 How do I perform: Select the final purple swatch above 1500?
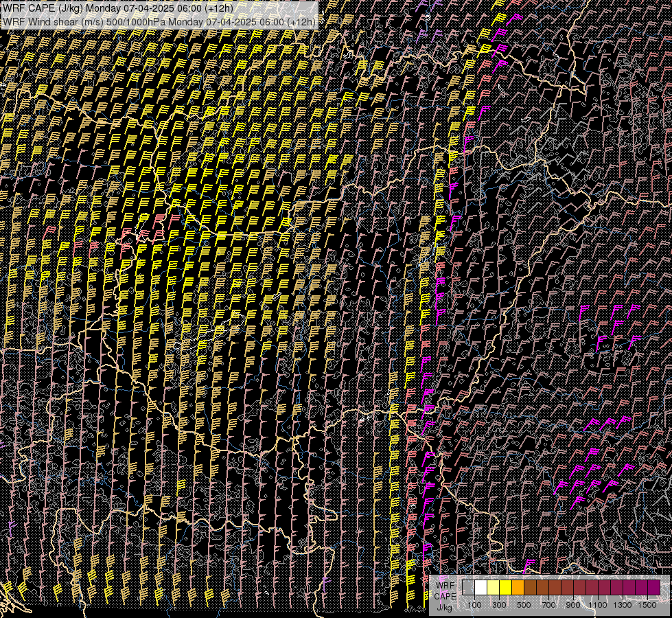[653, 587]
